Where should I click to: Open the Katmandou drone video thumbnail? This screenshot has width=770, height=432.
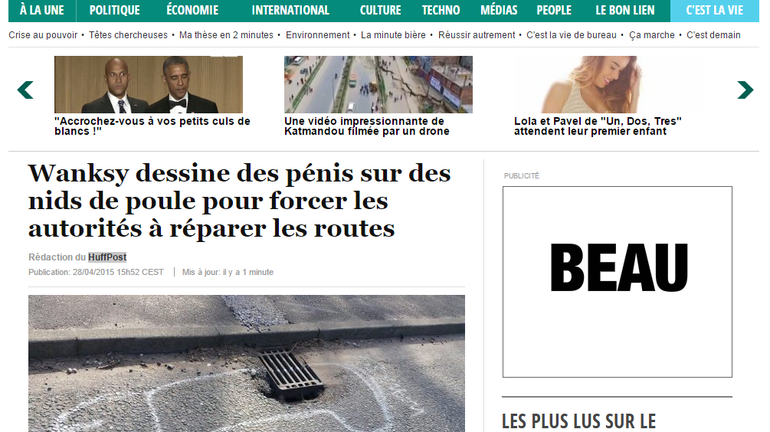(378, 84)
